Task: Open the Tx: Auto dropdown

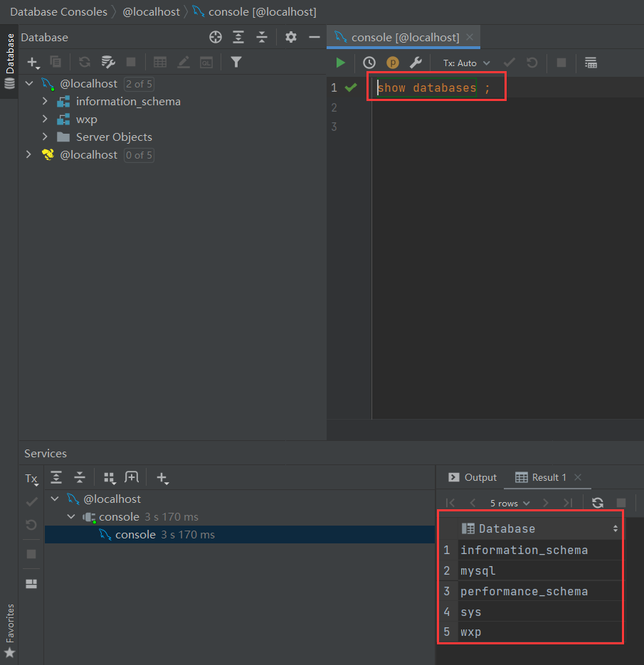Action: pos(466,63)
